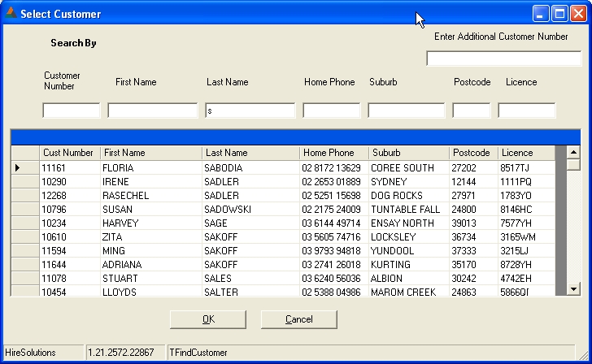Click suburb SYDNEY
Image resolution: width=592 pixels, height=364 pixels.
tap(389, 182)
